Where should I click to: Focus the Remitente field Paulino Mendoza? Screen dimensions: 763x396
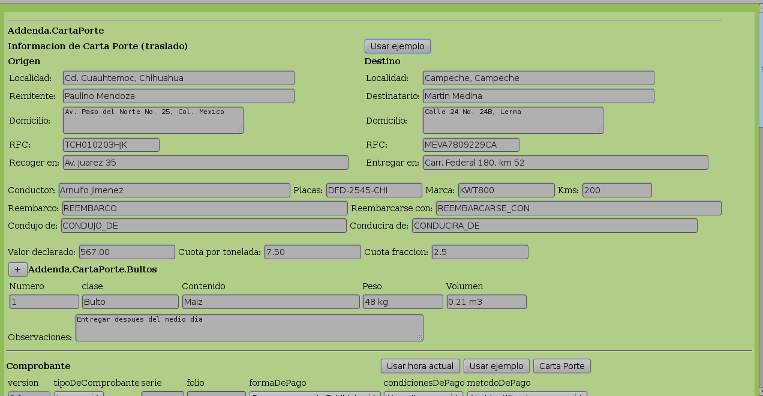click(179, 96)
